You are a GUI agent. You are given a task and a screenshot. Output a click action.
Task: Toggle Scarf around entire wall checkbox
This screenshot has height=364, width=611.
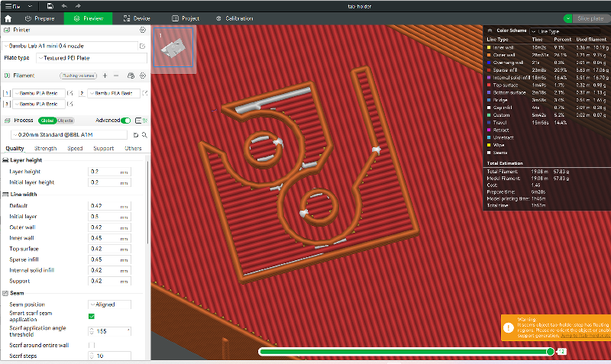tap(92, 345)
